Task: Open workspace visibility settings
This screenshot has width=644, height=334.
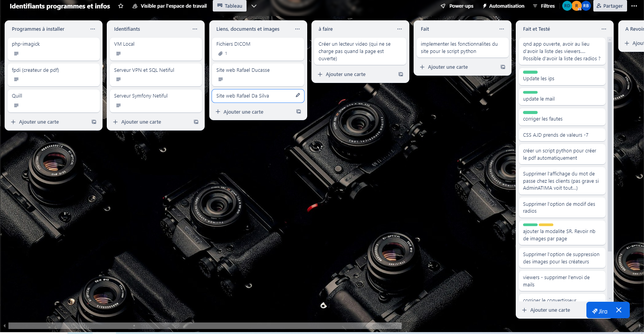Action: [x=169, y=6]
